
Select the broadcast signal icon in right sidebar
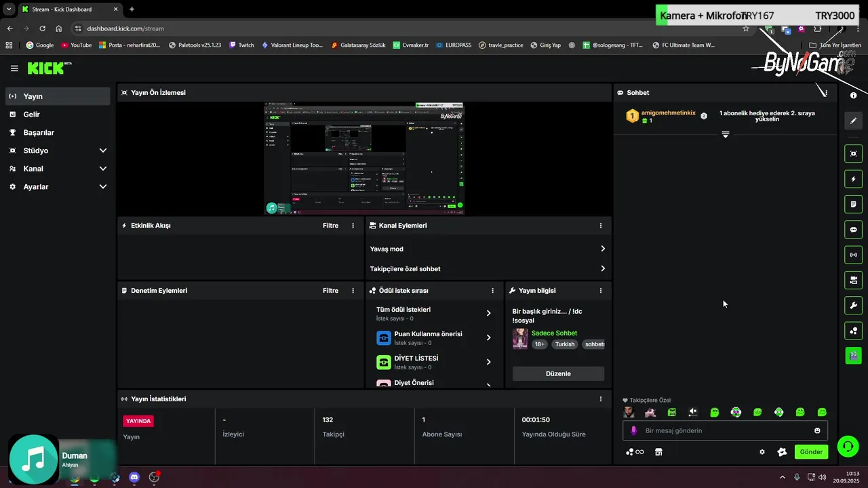853,255
